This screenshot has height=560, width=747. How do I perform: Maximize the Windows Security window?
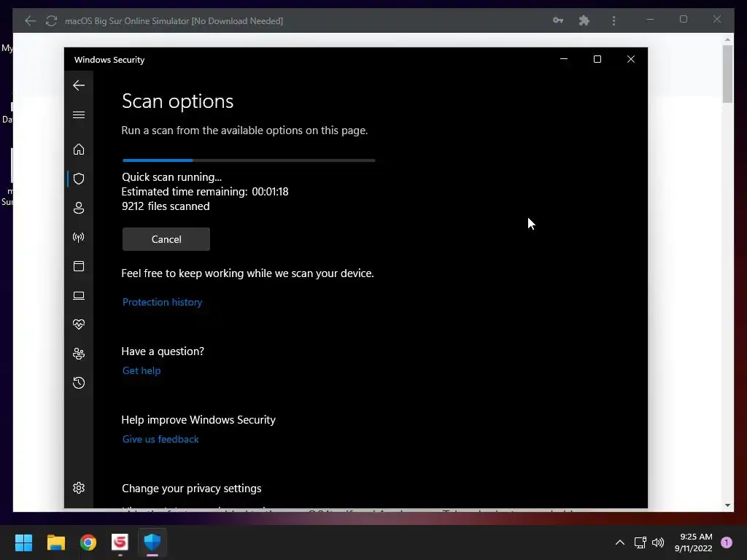click(597, 59)
